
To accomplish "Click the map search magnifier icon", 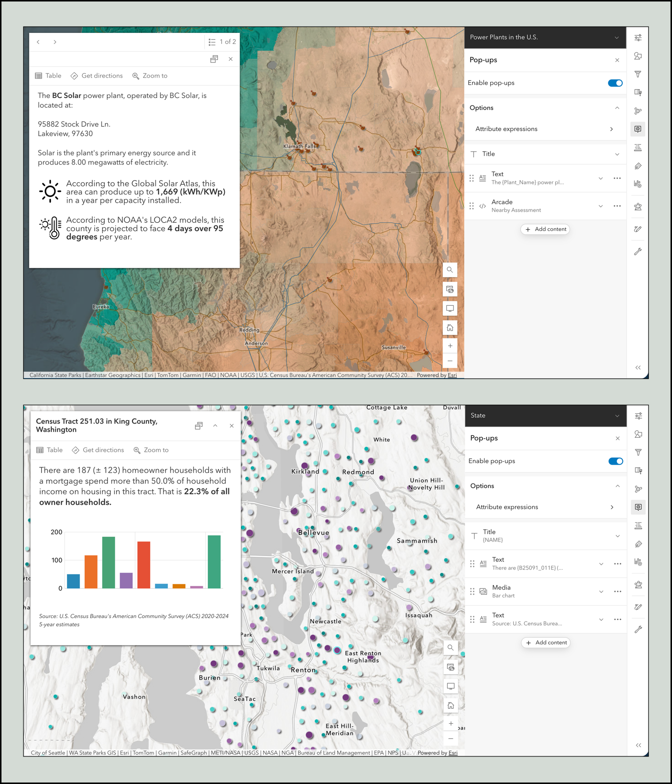I will (450, 270).
